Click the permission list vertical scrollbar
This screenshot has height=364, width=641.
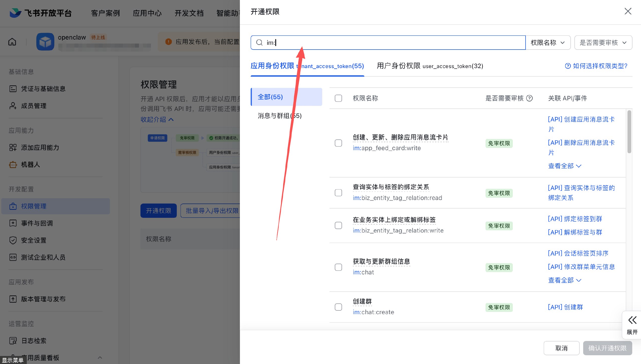[x=629, y=132]
